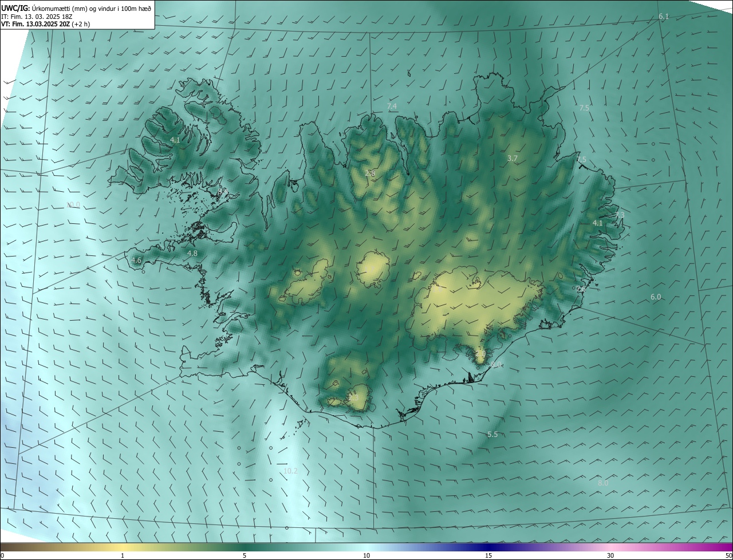Click the 6.0 value label on the map
The image size is (733, 560).
(x=656, y=297)
